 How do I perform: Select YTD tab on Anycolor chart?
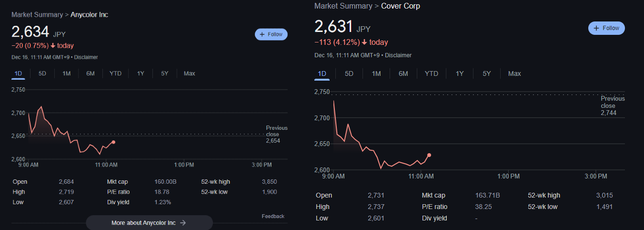pos(115,73)
